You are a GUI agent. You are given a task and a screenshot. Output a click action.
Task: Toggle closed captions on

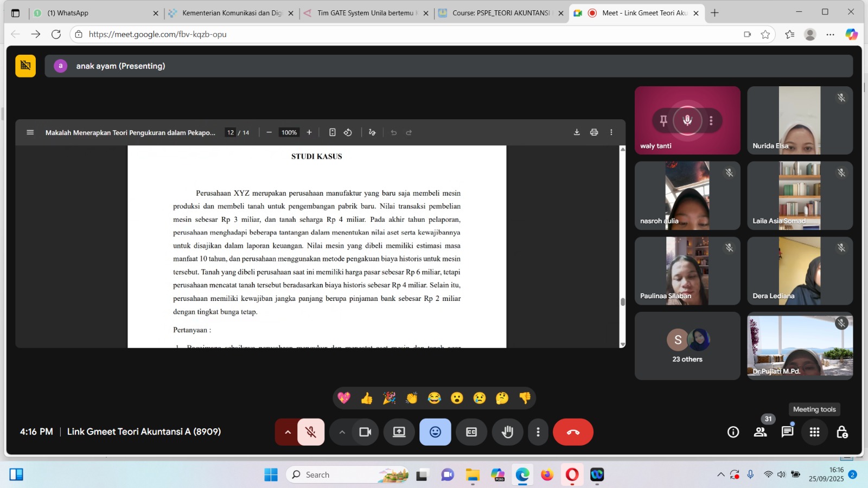pyautogui.click(x=471, y=432)
